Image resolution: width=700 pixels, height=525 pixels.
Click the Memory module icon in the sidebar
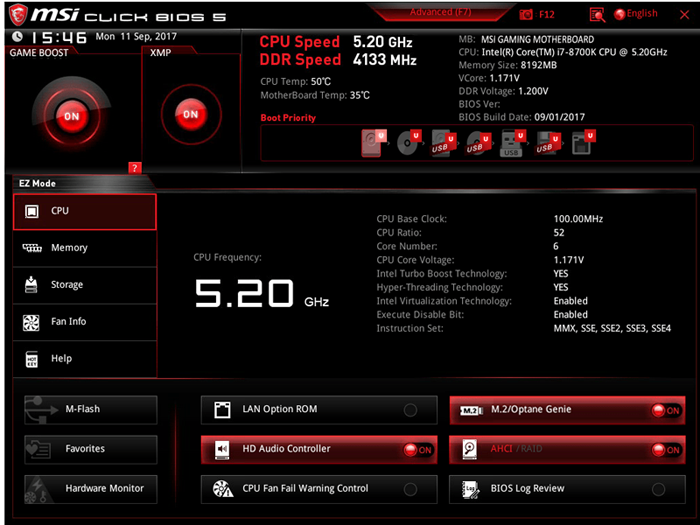pyautogui.click(x=32, y=248)
